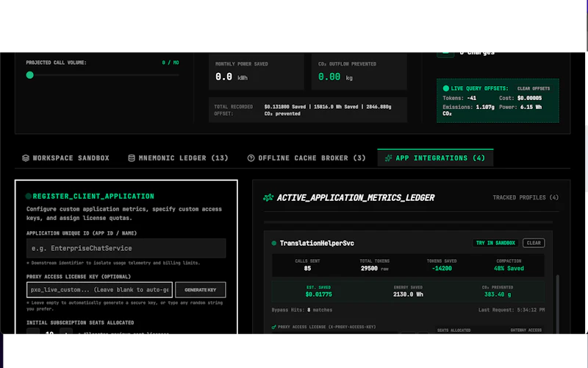Click the green dot beside Live Query Offsets
Screen dimensions: 588x368
pos(446,88)
